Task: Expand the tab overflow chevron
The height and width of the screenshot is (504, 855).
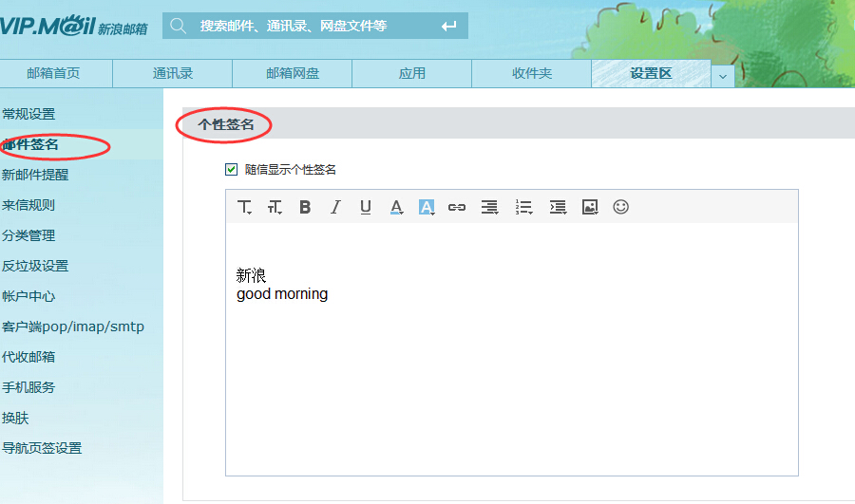Action: 722,75
